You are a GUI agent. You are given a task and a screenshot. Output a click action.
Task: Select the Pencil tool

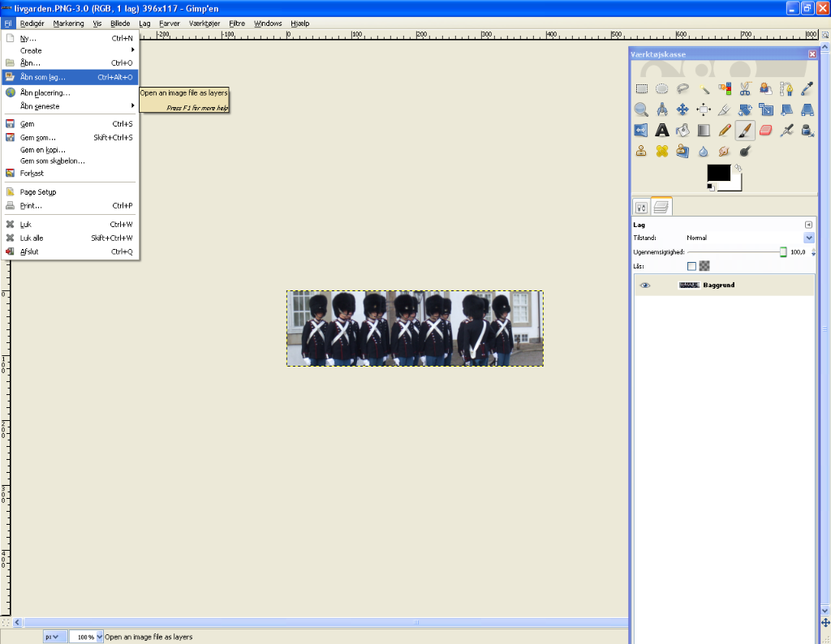[x=725, y=130]
